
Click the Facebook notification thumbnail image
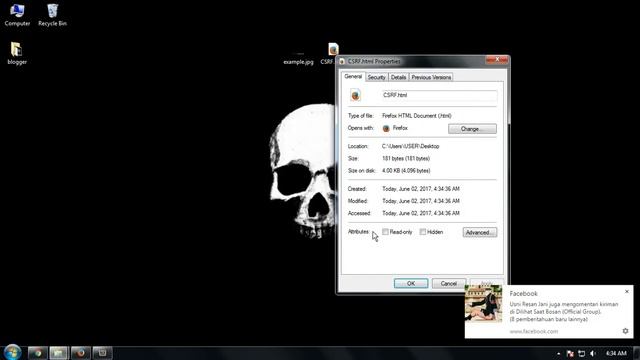pos(484,304)
